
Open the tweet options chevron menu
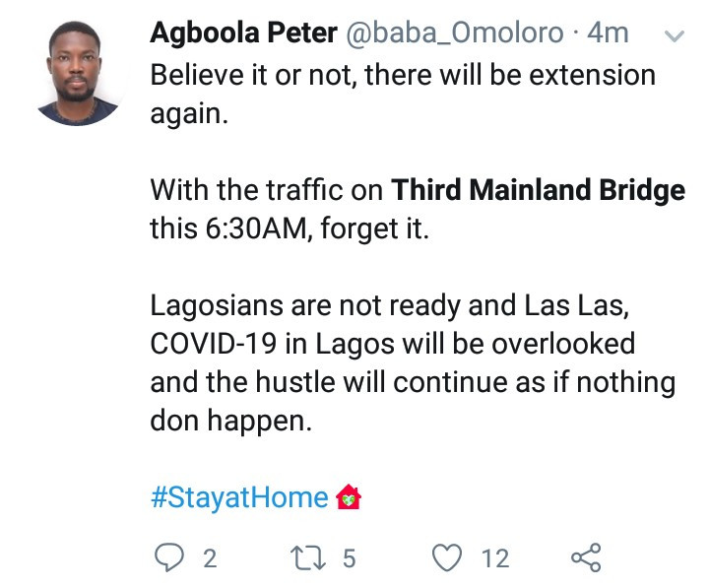tap(675, 36)
